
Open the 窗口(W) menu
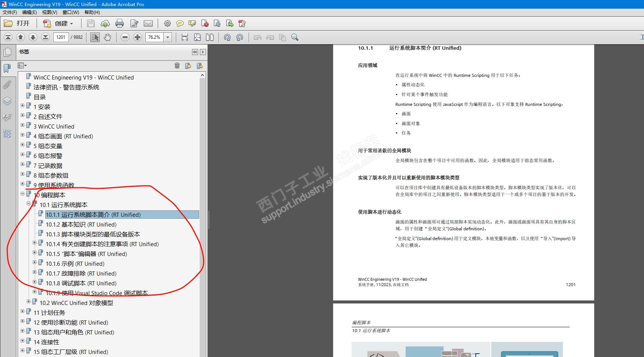tap(71, 12)
